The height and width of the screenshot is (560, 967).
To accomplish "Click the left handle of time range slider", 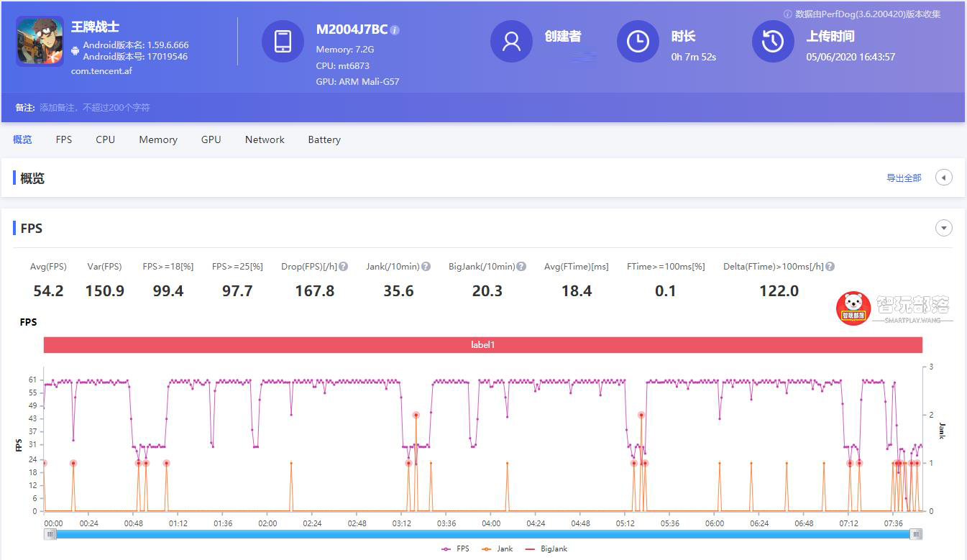I will click(x=50, y=534).
